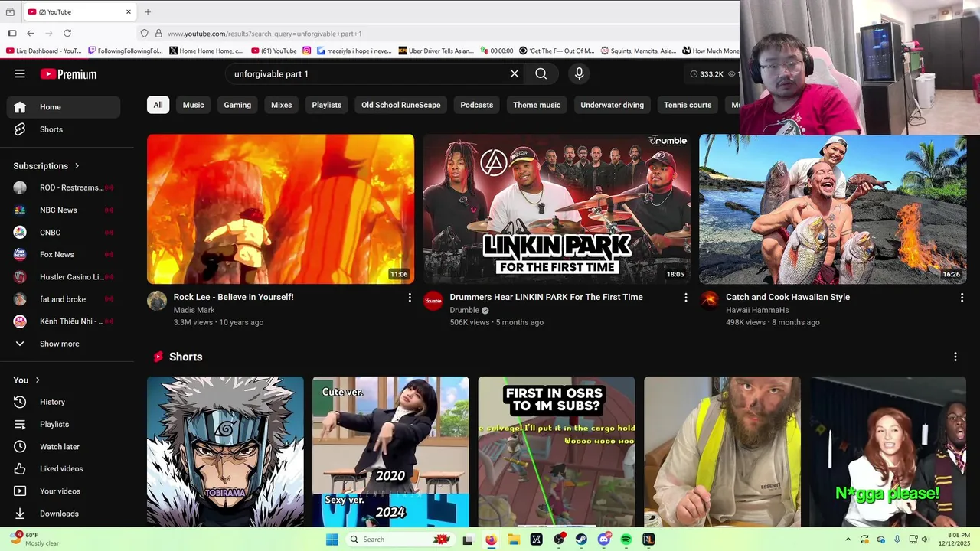The image size is (980, 551).
Task: Select the Old School RuneScape chip
Action: (401, 105)
